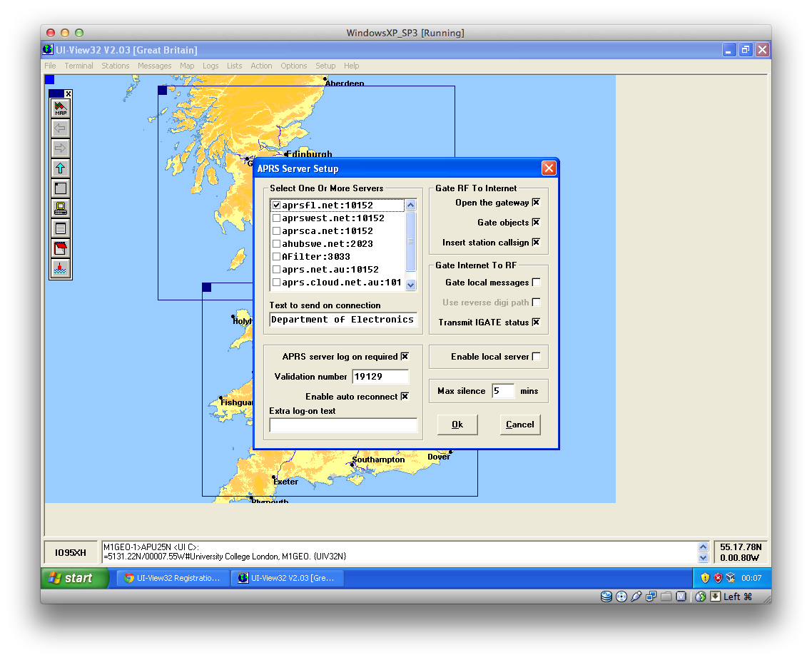The width and height of the screenshot is (812, 660).
Task: Click the text list page toolbar icon
Action: [x=61, y=228]
